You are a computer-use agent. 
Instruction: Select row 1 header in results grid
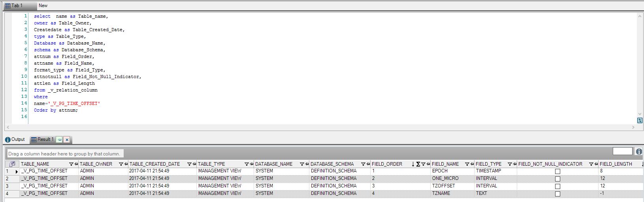tap(12, 171)
